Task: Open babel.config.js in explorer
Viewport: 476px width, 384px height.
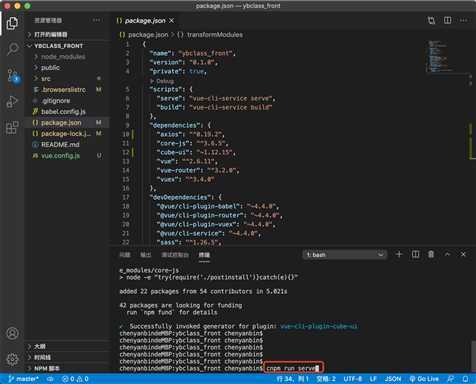Action: tap(67, 112)
